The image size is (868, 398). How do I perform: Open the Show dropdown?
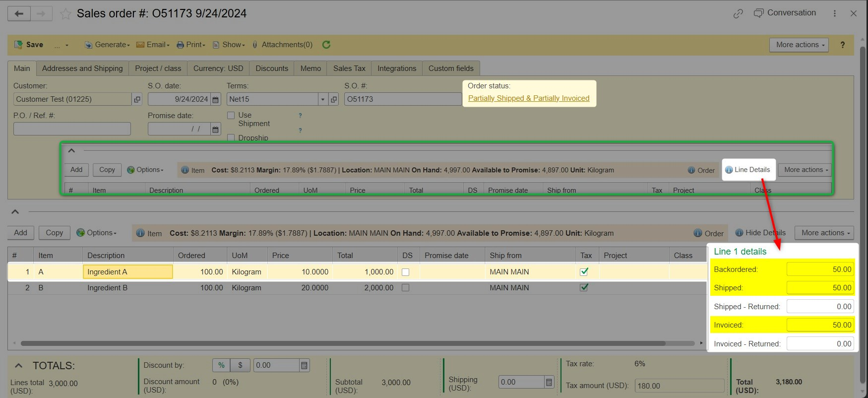click(229, 45)
